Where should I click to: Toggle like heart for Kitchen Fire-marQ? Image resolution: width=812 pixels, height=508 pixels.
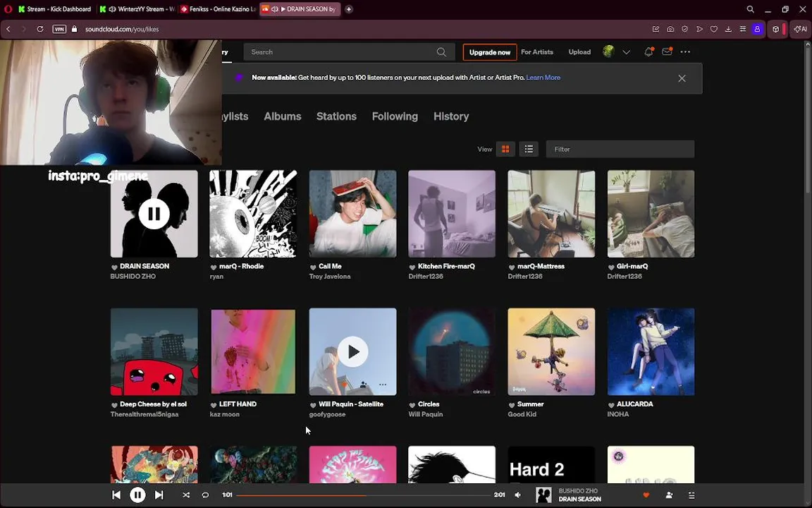[412, 267]
